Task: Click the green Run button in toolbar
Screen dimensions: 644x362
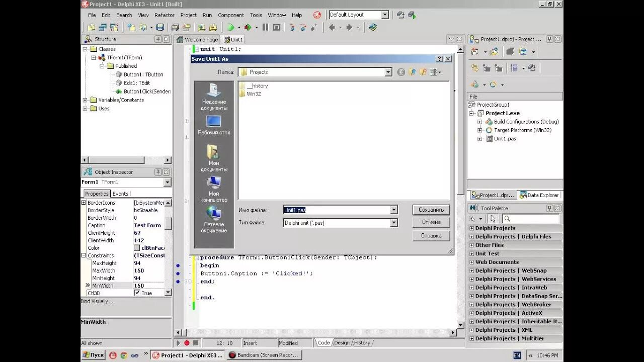Action: (x=230, y=27)
